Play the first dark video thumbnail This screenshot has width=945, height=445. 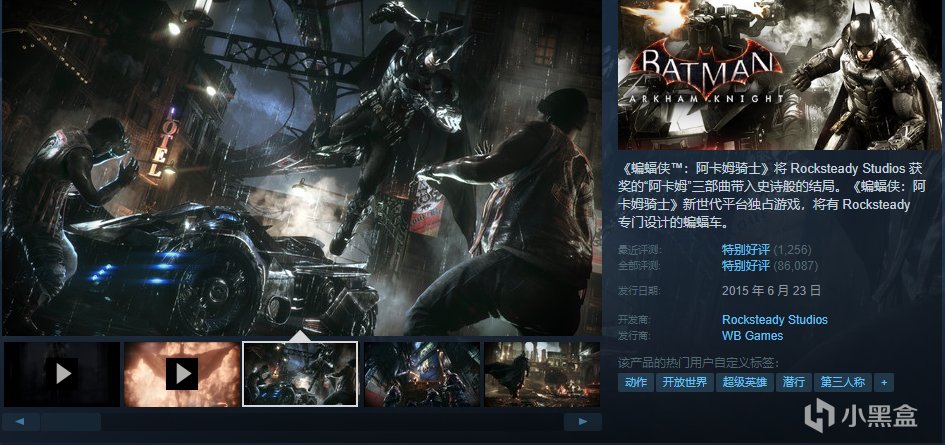(62, 374)
